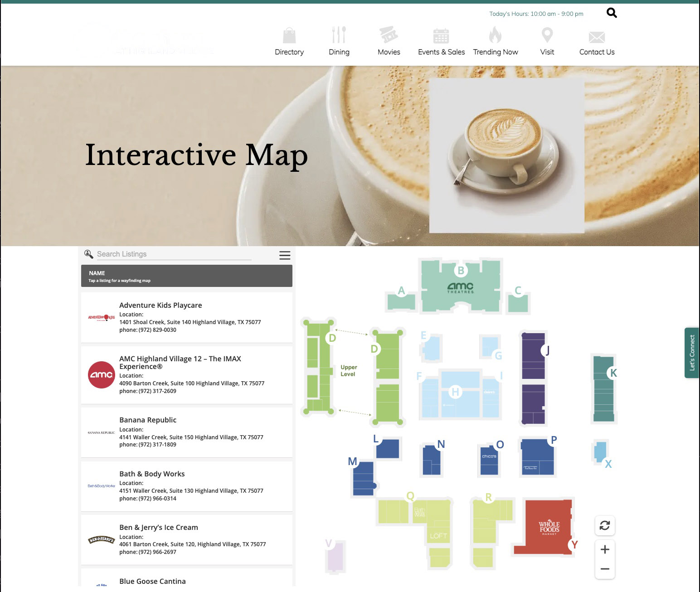
Task: Click the Directory menu label
Action: coord(289,52)
